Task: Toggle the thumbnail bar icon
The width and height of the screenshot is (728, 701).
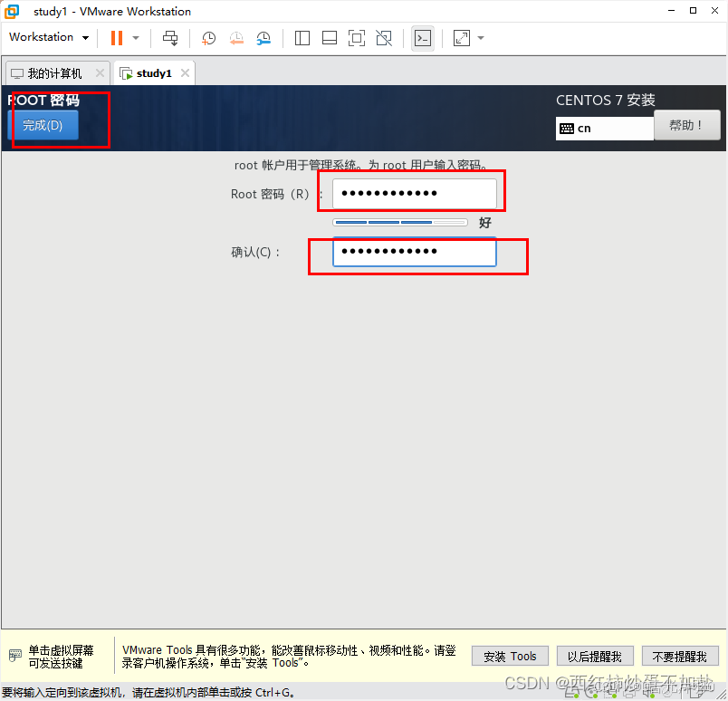Action: click(330, 38)
